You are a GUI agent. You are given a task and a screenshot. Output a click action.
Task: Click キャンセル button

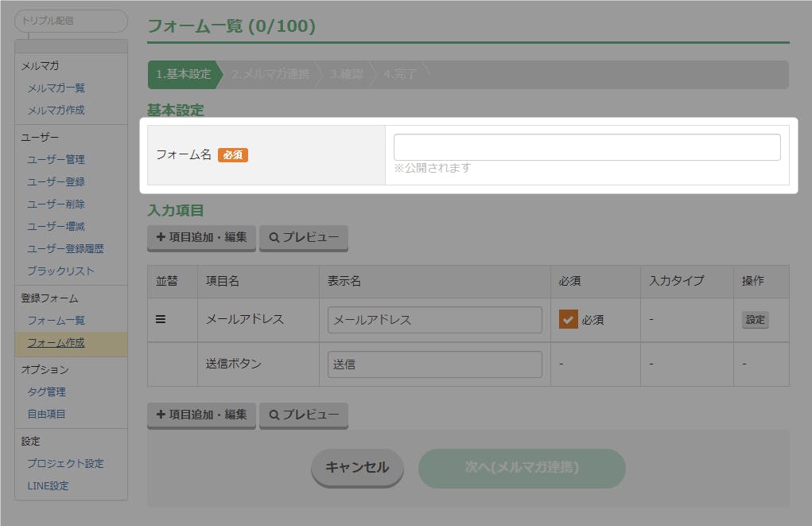click(357, 468)
